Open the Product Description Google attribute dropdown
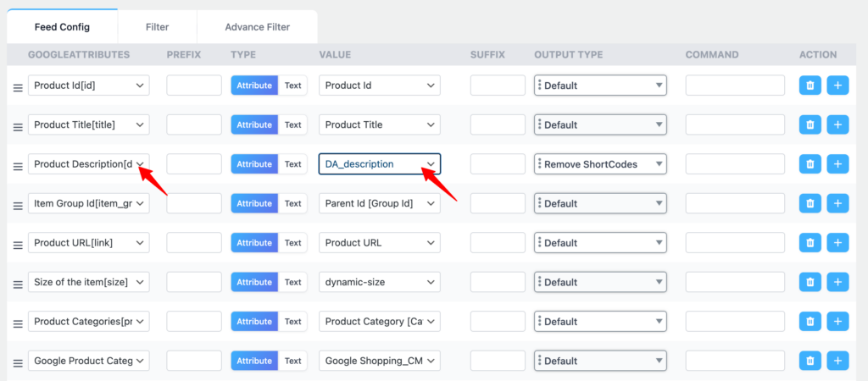Image resolution: width=868 pixels, height=381 pixels. coord(88,164)
